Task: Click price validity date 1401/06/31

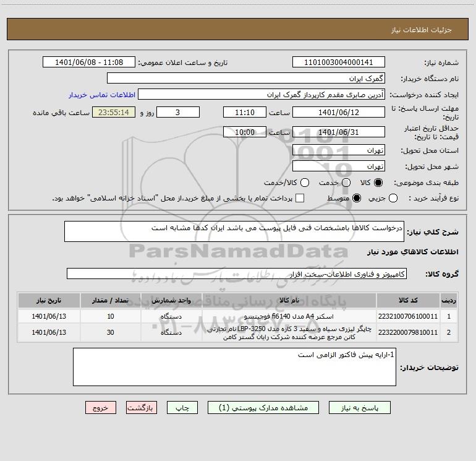Action: tap(339, 132)
